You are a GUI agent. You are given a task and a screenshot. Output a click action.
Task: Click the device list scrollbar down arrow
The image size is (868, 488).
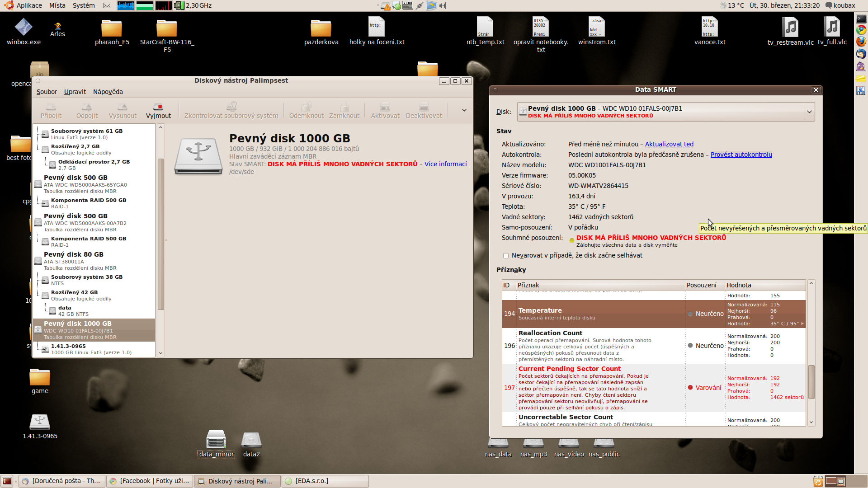(x=160, y=353)
